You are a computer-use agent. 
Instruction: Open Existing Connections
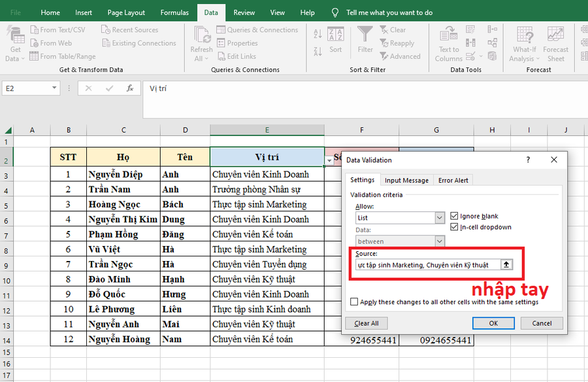click(x=139, y=43)
